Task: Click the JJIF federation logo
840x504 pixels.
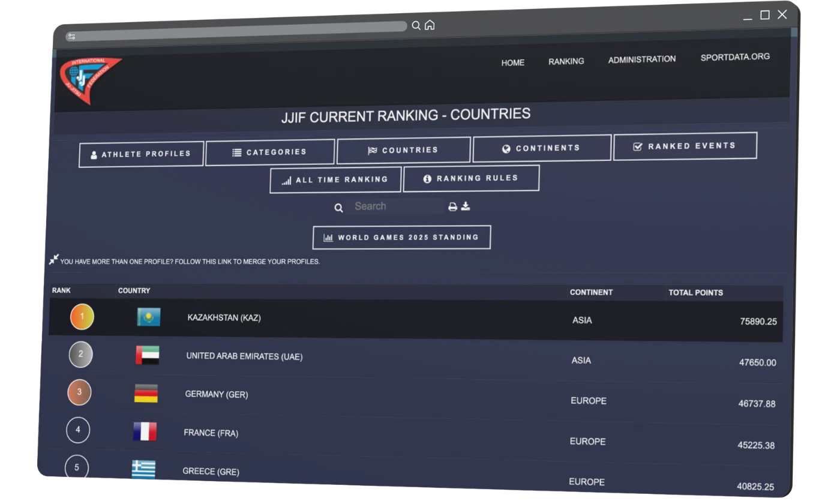Action: click(89, 80)
